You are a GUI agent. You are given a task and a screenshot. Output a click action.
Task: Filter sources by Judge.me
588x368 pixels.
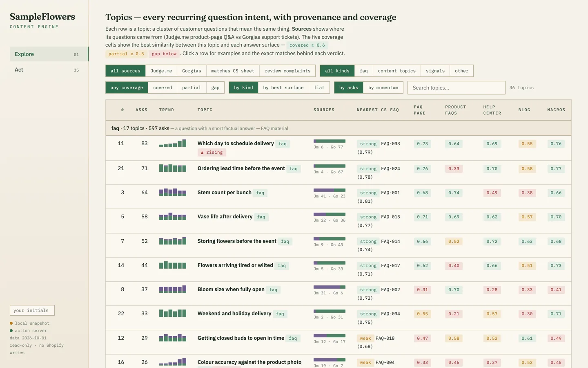(x=161, y=71)
